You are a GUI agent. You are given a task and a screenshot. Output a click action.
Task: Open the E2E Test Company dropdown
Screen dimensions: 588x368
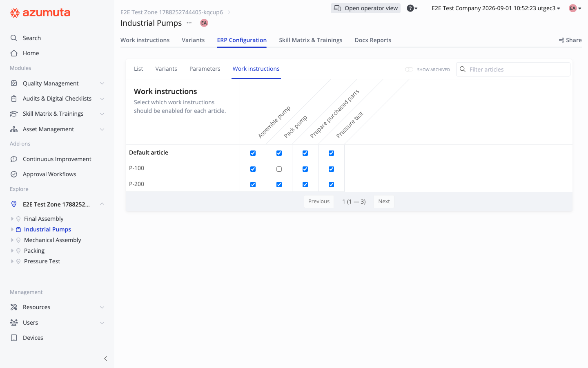[x=496, y=8]
